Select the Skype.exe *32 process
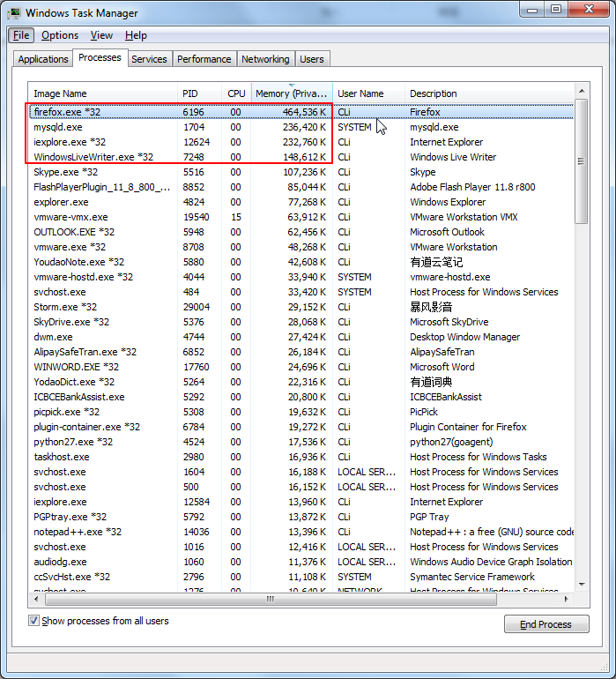 tap(301, 172)
